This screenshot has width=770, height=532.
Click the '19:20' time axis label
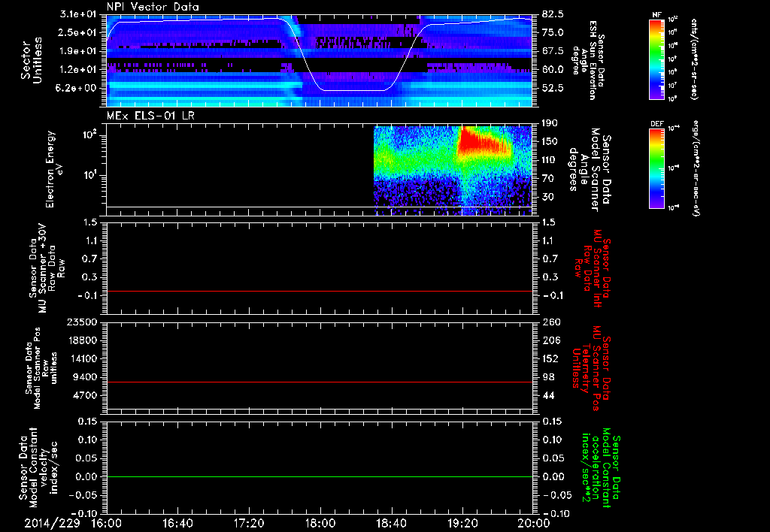462,523
